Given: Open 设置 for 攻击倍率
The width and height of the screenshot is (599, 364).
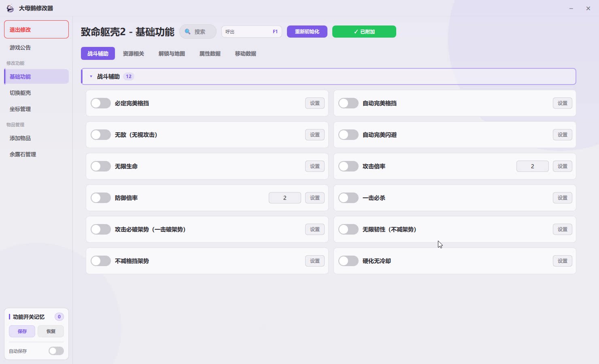Looking at the screenshot, I should point(563,166).
